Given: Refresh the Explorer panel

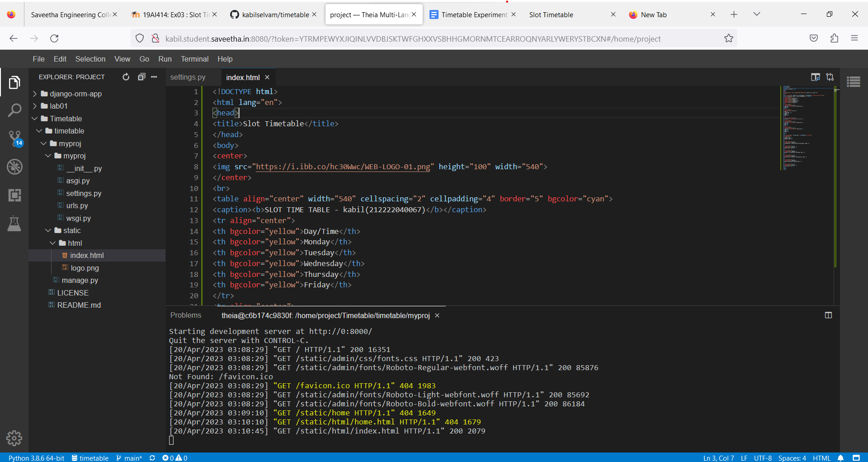Looking at the screenshot, I should coord(126,77).
